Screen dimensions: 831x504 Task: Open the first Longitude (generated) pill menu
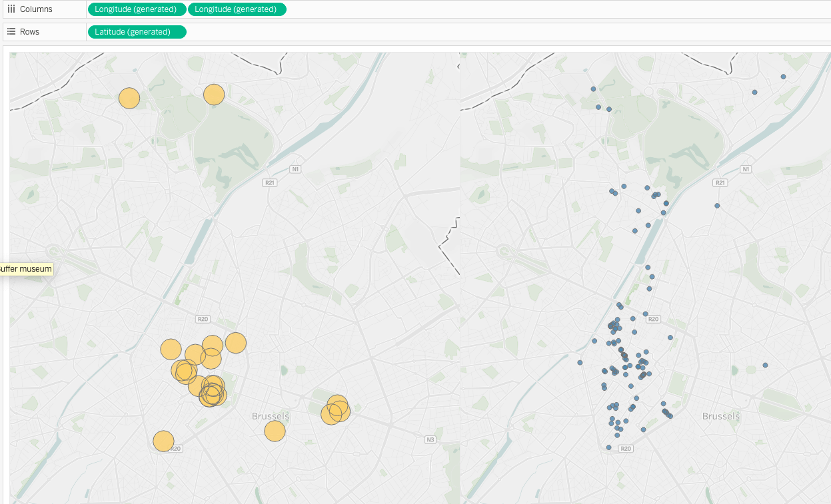tap(180, 9)
